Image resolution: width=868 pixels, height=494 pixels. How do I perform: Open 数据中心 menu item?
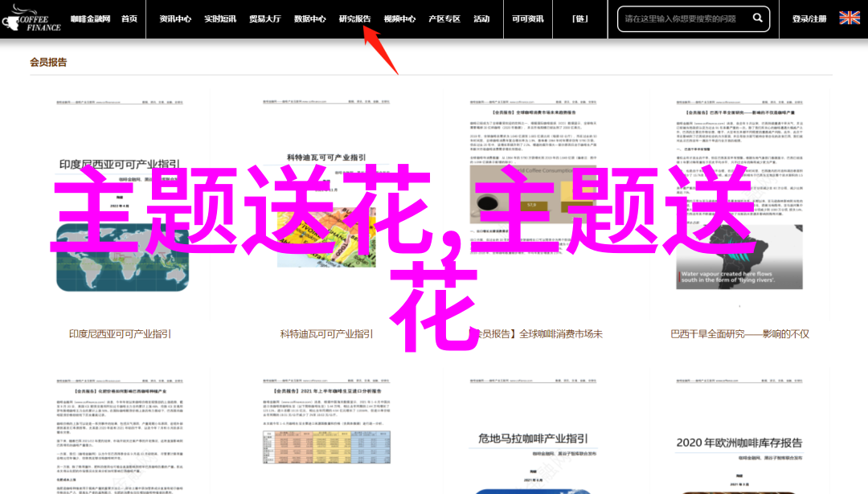[x=309, y=18]
